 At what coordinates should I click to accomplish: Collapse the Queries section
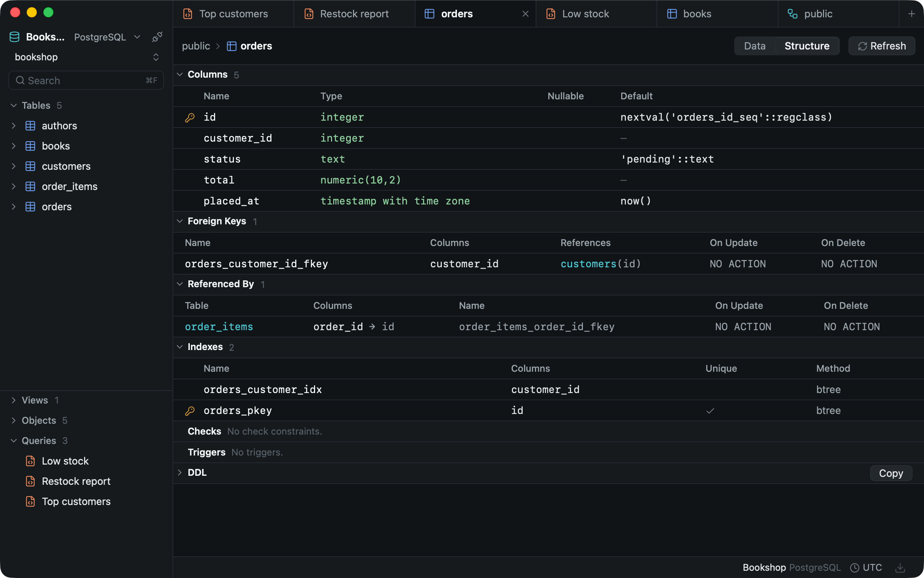[x=14, y=441]
